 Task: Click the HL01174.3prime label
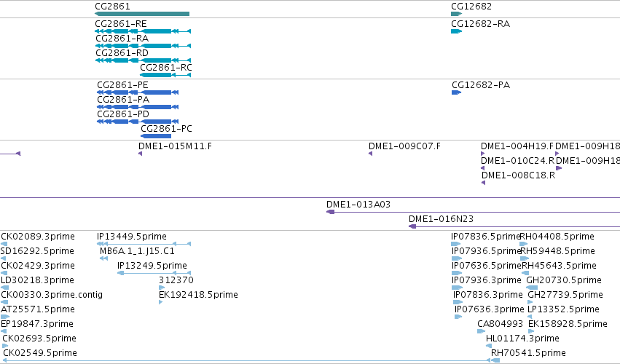522,339
